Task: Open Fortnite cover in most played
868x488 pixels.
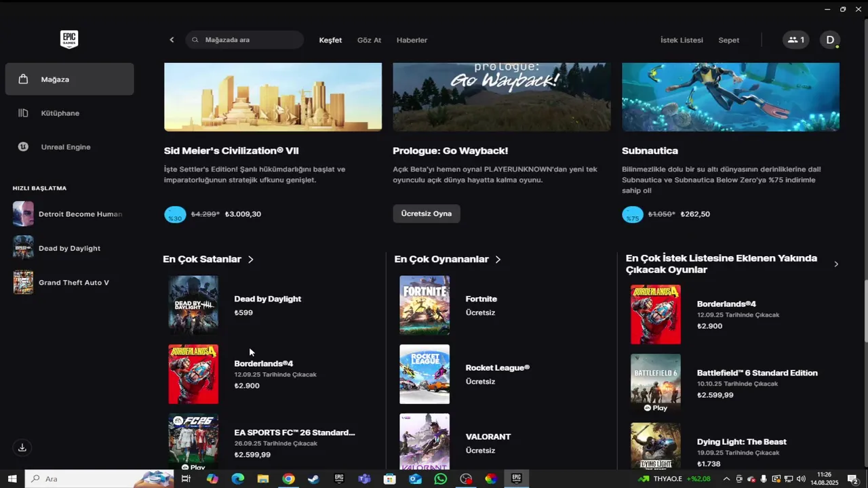Action: tap(425, 305)
